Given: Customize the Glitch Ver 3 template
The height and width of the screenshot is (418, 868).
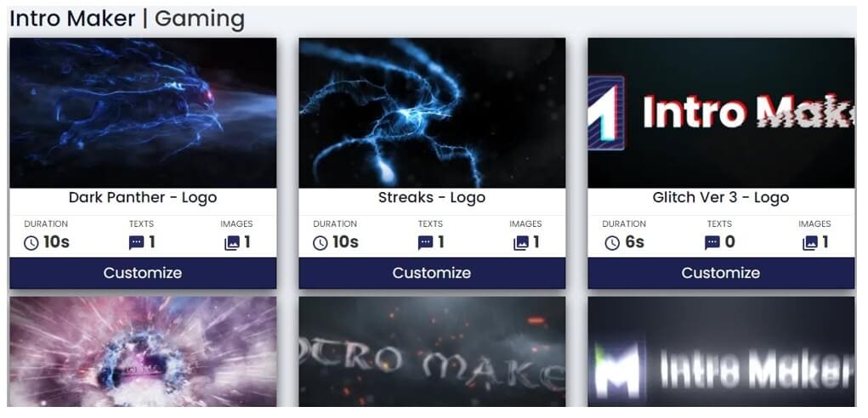Looking at the screenshot, I should click(721, 273).
